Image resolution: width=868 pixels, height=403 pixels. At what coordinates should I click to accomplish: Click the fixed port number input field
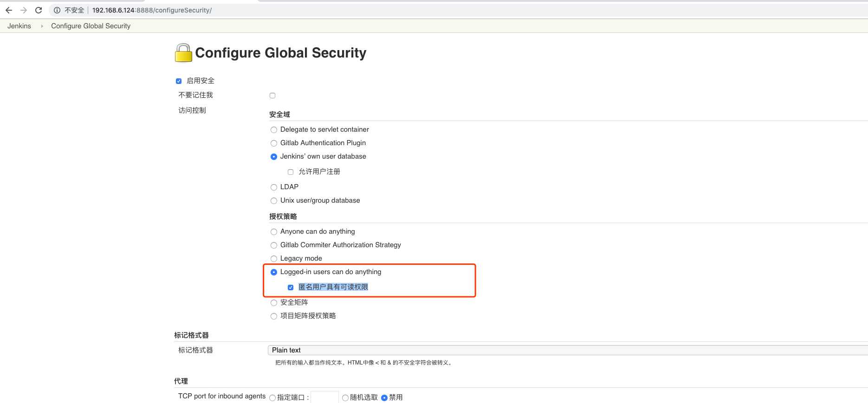[324, 397]
